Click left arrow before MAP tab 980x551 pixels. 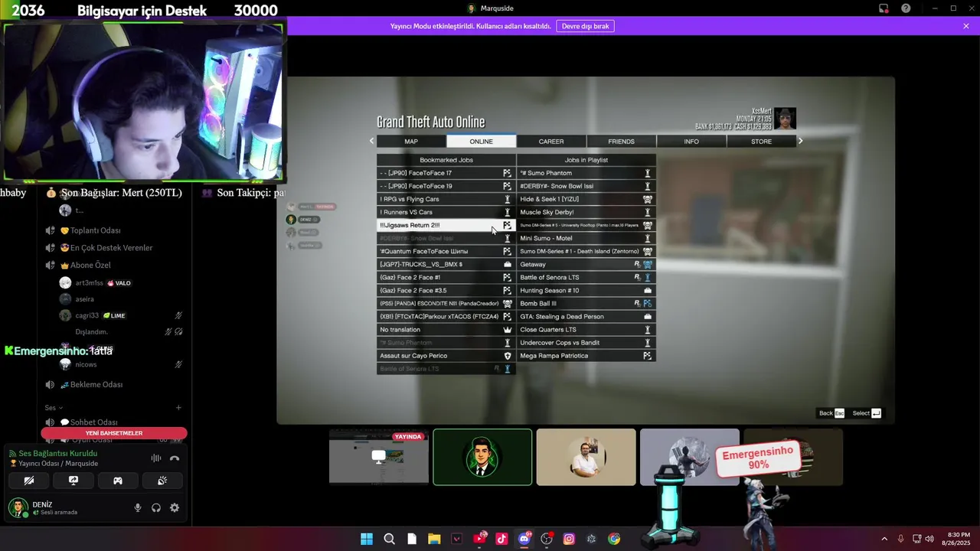(372, 141)
